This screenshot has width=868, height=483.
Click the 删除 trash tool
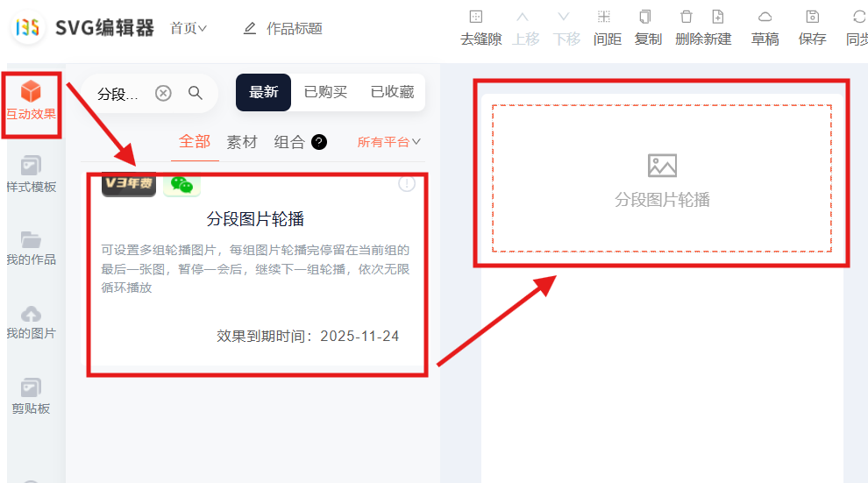(x=688, y=28)
